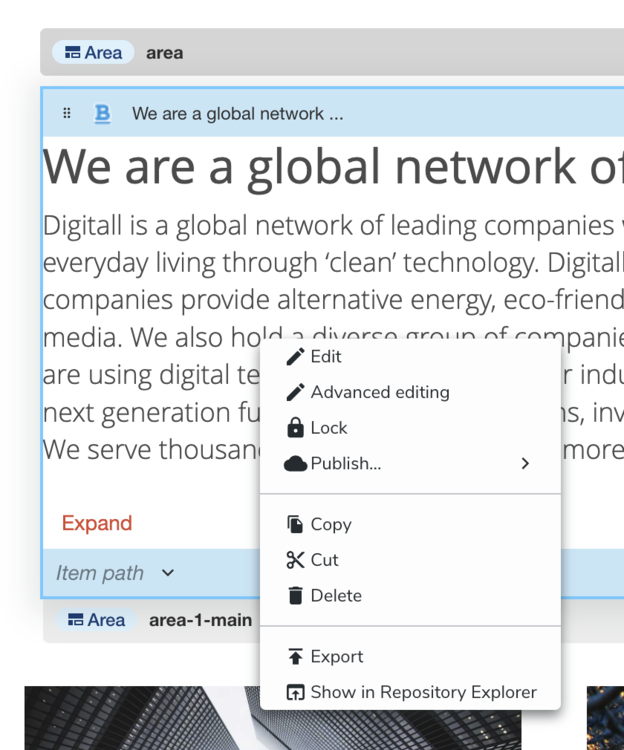Viewport: 624px width, 750px height.
Task: Click the top Area badge
Action: [x=93, y=53]
